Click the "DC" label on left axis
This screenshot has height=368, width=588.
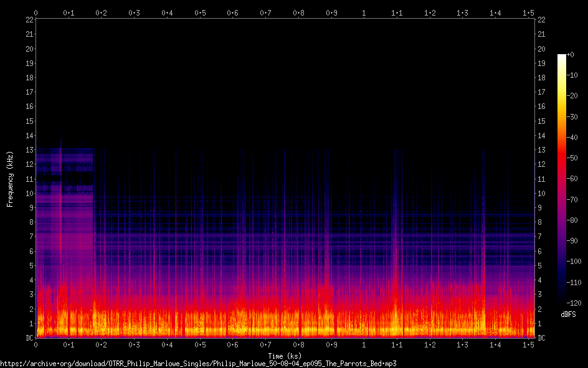click(28, 338)
